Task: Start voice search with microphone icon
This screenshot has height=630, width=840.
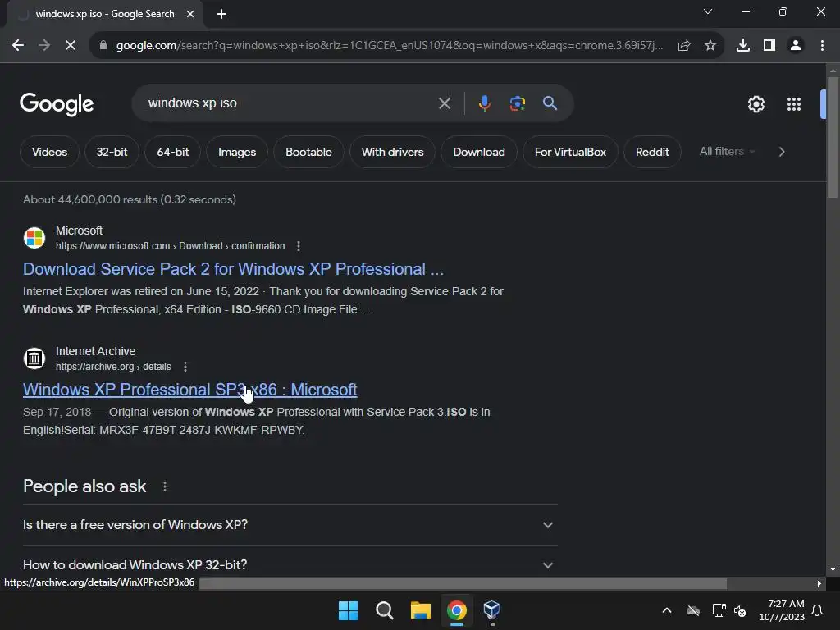Action: [x=484, y=103]
